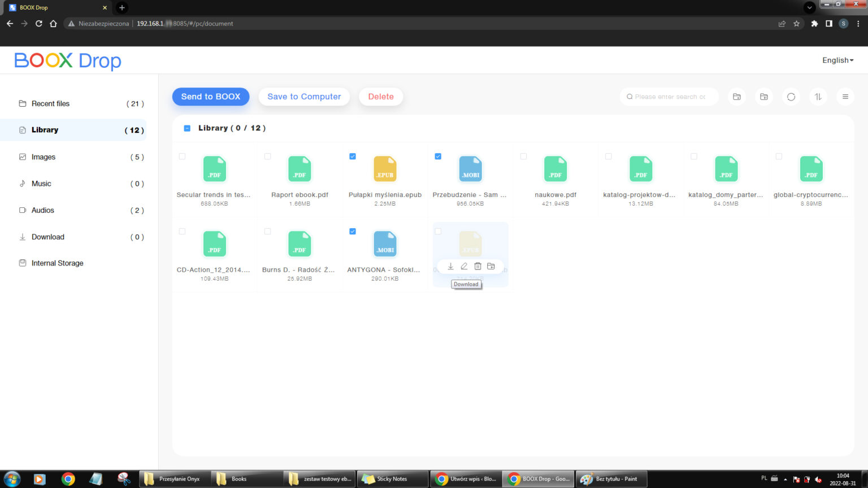Viewport: 868px width, 488px height.
Task: Click the download icon on the hovered file
Action: click(x=450, y=266)
